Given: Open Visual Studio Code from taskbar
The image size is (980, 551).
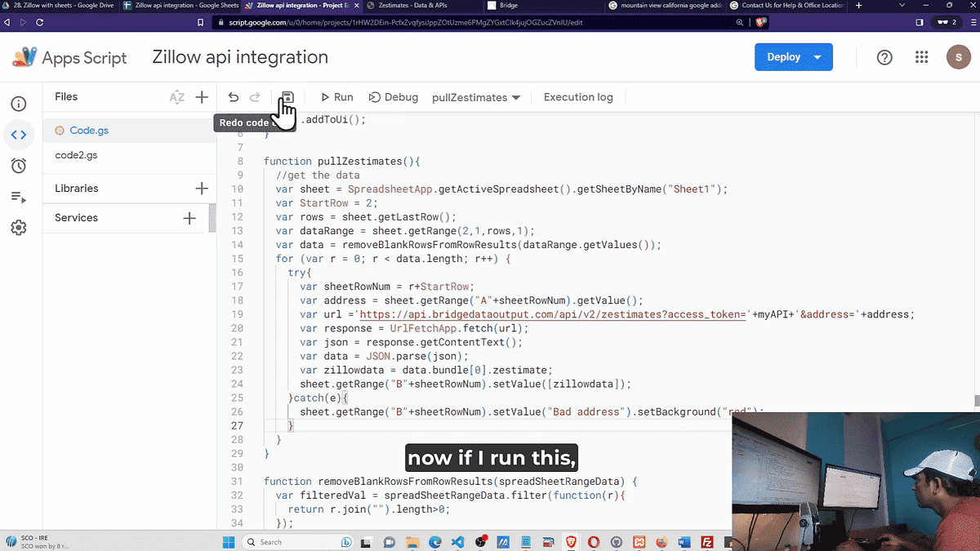Looking at the screenshot, I should 457,541.
